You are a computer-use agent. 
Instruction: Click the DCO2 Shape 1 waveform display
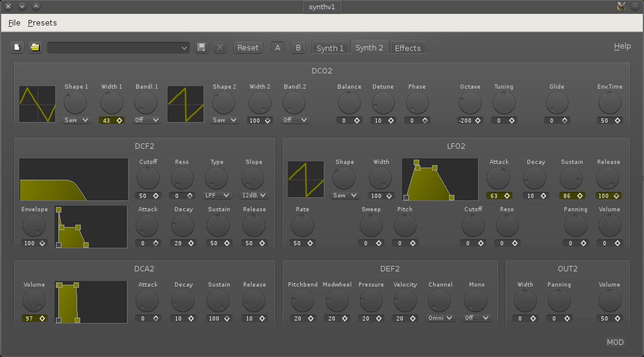tap(37, 104)
